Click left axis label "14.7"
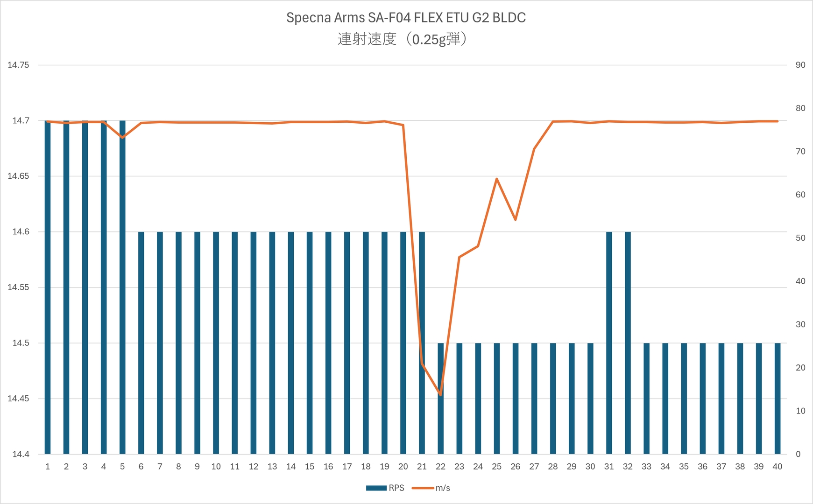The width and height of the screenshot is (813, 504). pyautogui.click(x=21, y=120)
